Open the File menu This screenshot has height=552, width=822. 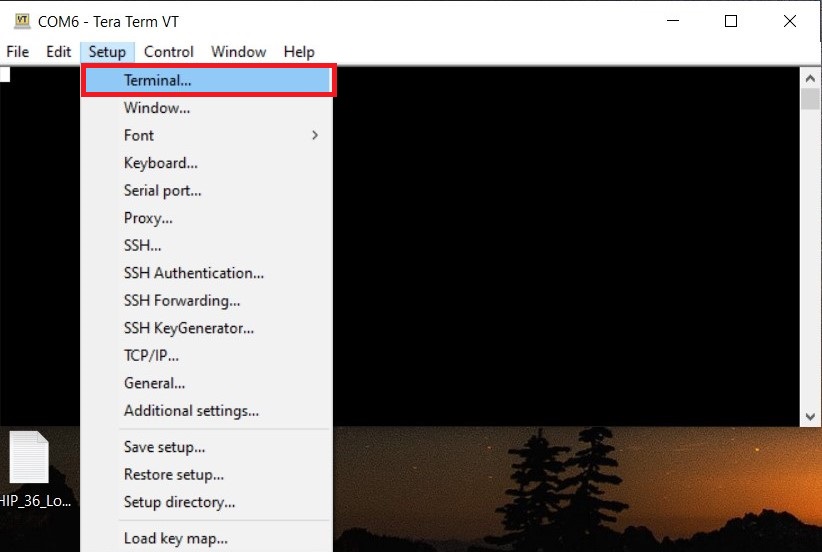pos(18,52)
